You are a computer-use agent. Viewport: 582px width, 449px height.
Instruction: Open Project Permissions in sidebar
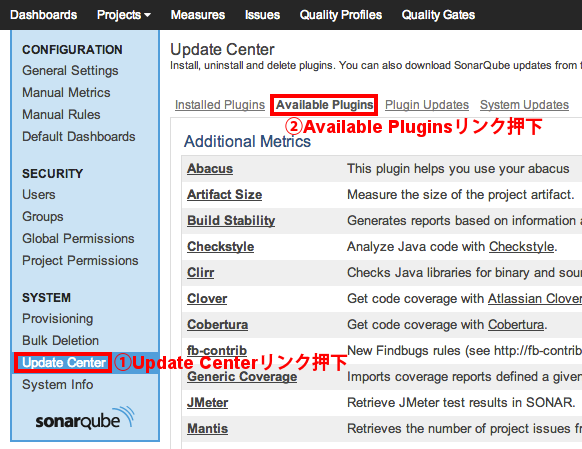point(80,260)
